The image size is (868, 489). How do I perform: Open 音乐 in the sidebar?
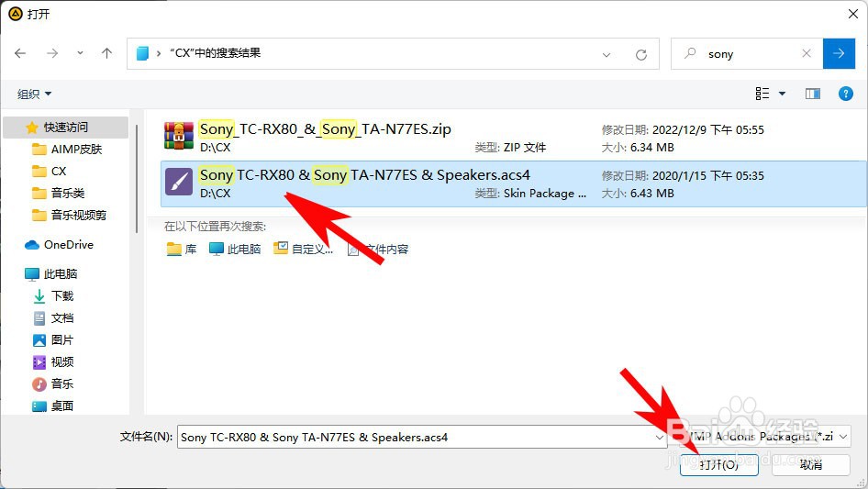(54, 383)
